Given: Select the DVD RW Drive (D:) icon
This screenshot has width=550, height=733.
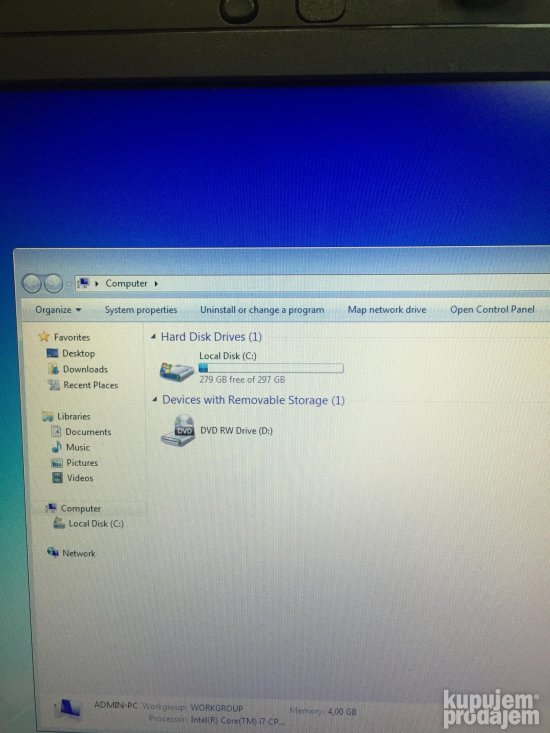Looking at the screenshot, I should coord(178,431).
